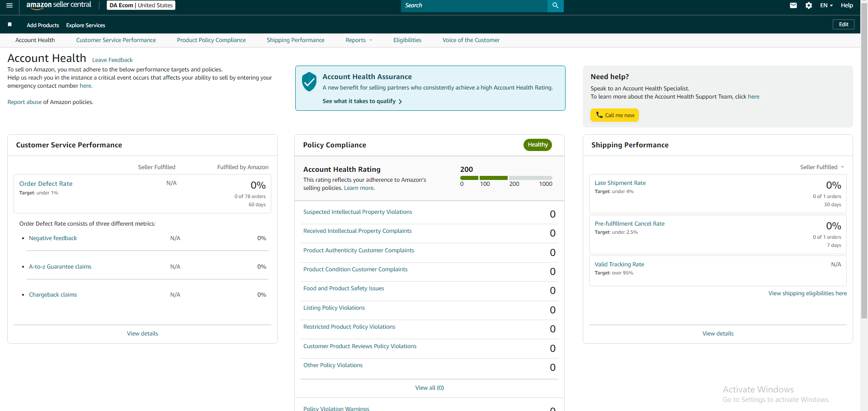Screen dimensions: 868x411
Task: Click into the Search input field
Action: click(474, 5)
